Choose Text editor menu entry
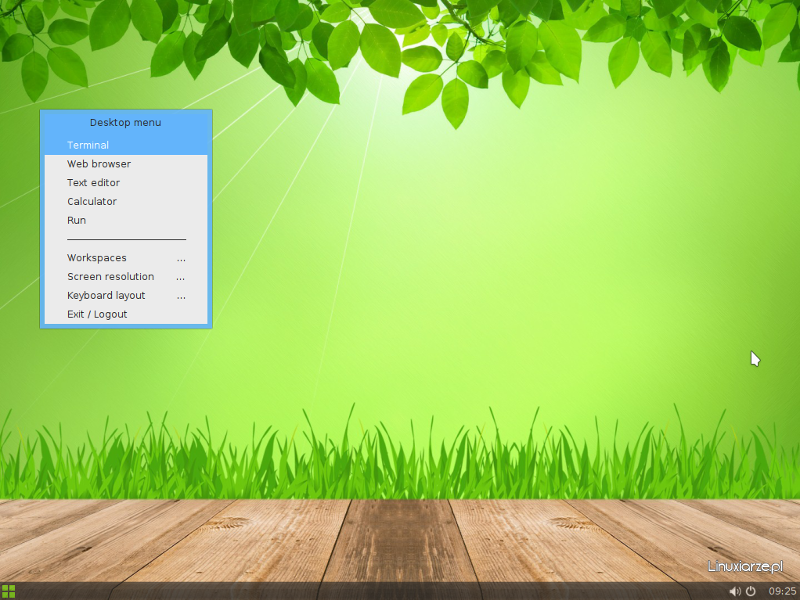The image size is (800, 600). [x=126, y=183]
